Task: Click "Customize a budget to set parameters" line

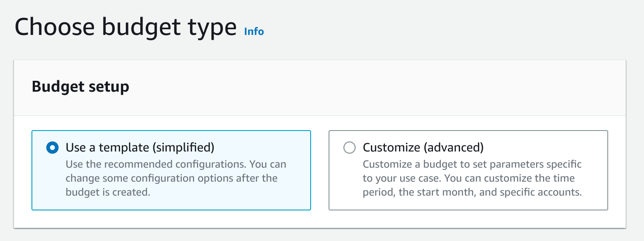Action: pos(472,165)
